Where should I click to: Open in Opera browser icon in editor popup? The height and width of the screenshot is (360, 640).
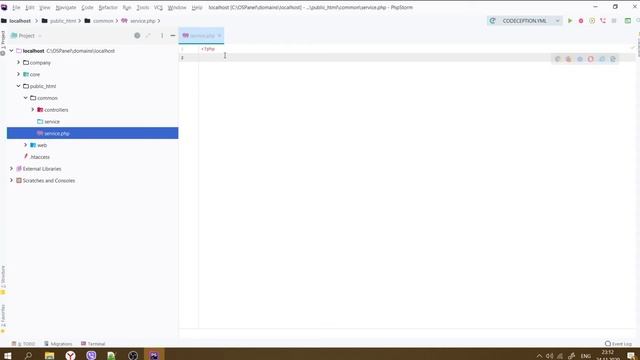pos(591,59)
